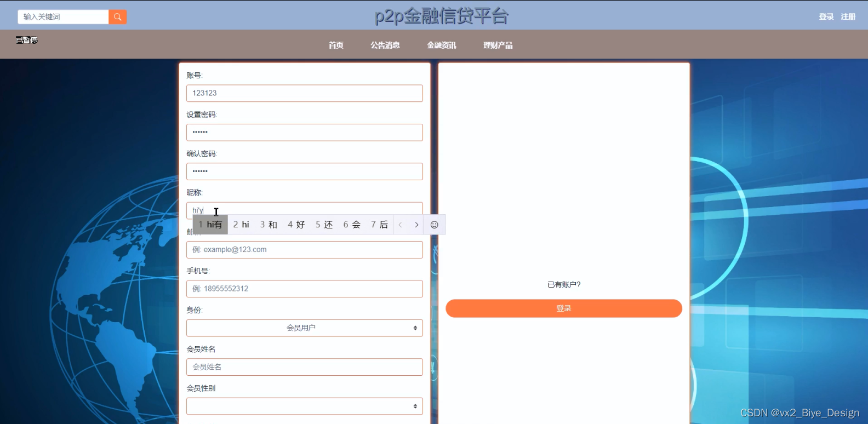The width and height of the screenshot is (868, 424).
Task: Select IME candidate 7 后
Action: tap(379, 225)
